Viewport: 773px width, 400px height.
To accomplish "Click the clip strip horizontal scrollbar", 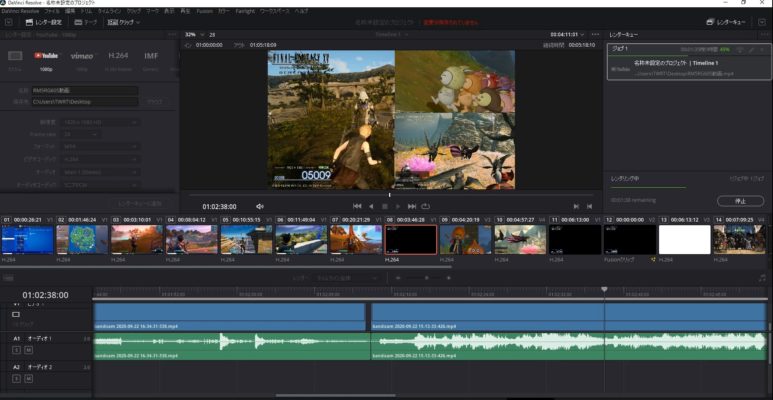I will point(226,267).
